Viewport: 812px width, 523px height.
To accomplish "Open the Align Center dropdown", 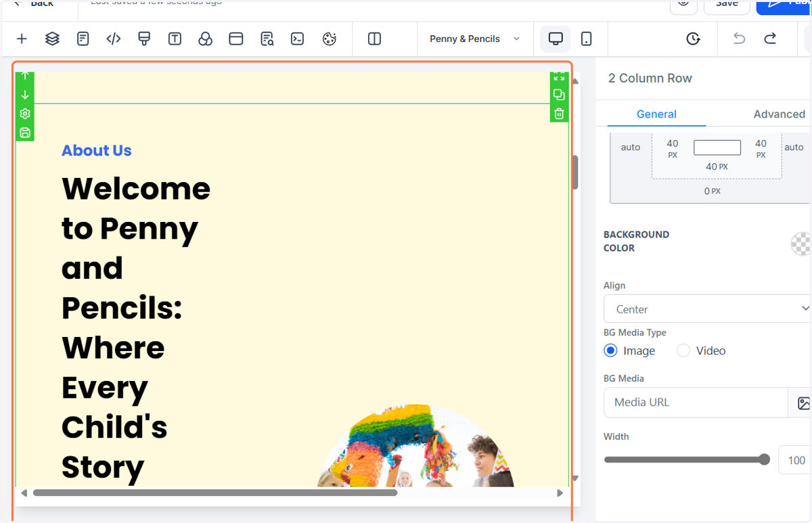I will (x=707, y=309).
